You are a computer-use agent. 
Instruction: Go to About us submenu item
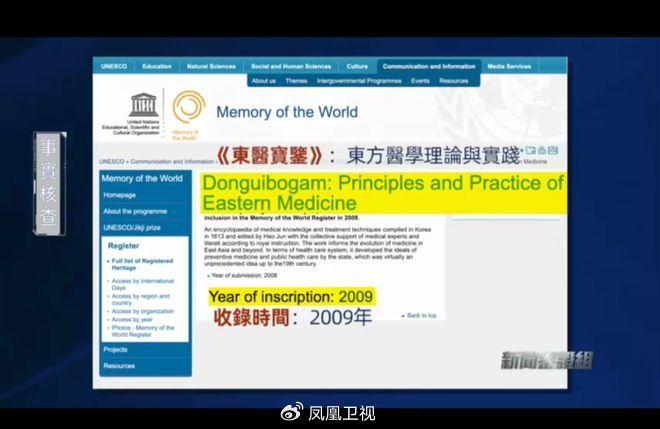(264, 81)
